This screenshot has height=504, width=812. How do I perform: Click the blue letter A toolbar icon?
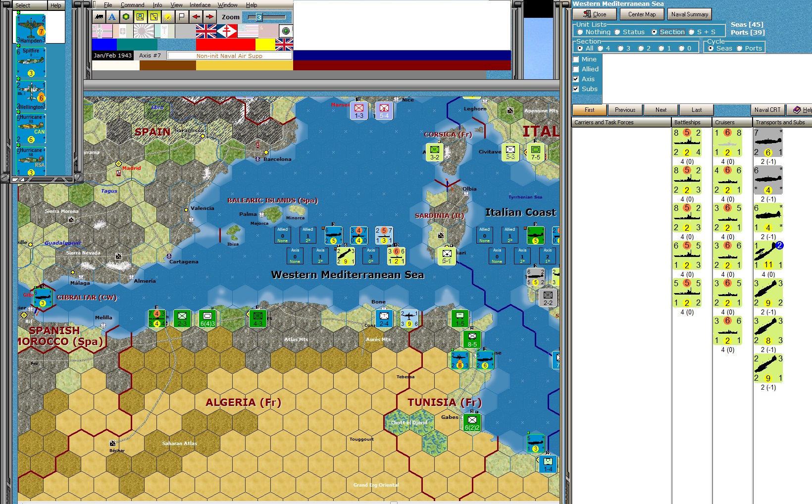point(112,17)
